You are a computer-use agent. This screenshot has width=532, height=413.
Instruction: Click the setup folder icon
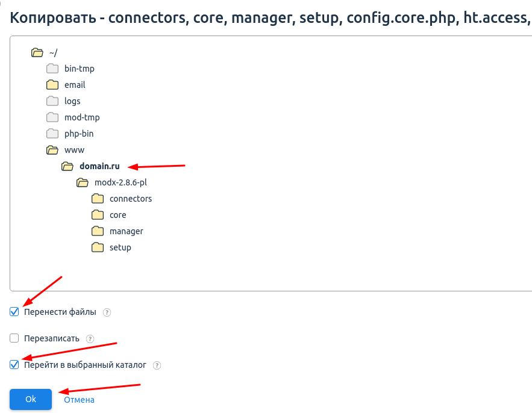point(98,247)
